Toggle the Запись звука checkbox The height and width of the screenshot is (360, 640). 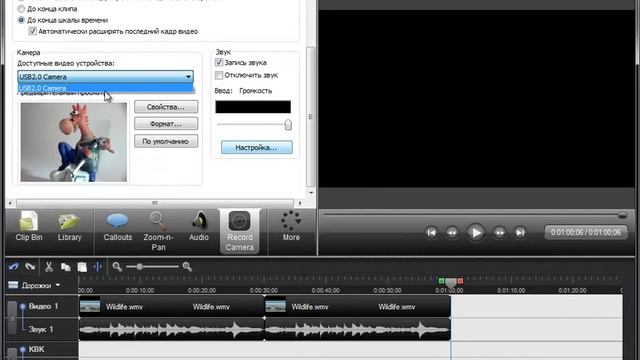coord(219,62)
